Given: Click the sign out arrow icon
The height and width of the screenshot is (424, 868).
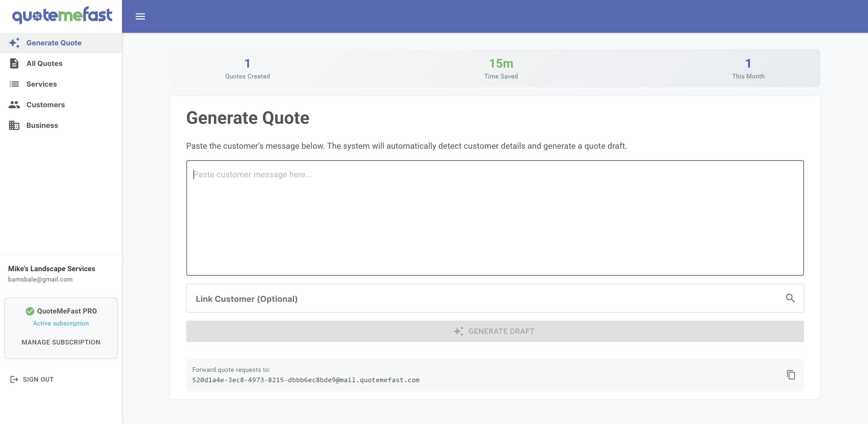Looking at the screenshot, I should 14,379.
